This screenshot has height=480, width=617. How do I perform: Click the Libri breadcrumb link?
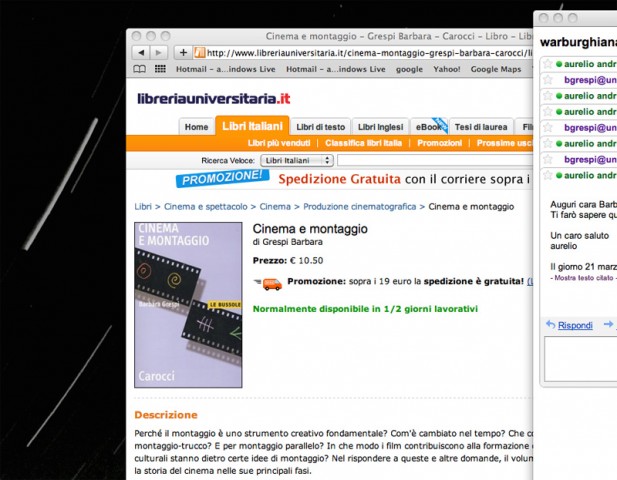(x=143, y=207)
